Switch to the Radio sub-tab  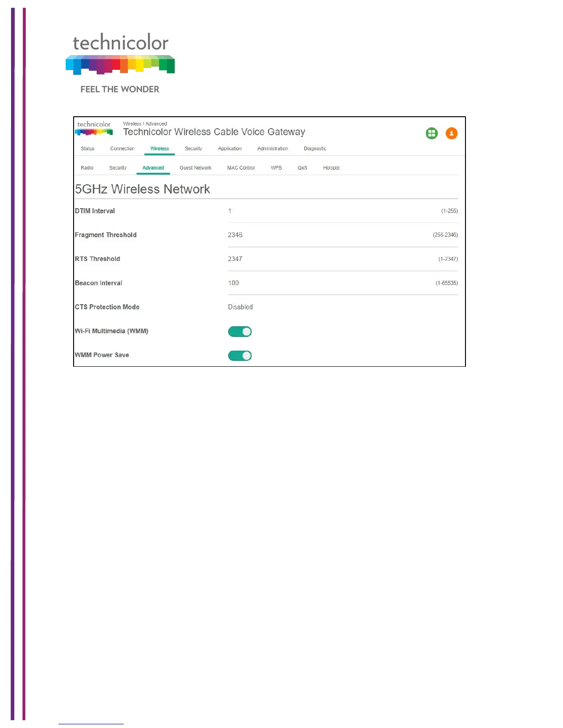pyautogui.click(x=87, y=168)
